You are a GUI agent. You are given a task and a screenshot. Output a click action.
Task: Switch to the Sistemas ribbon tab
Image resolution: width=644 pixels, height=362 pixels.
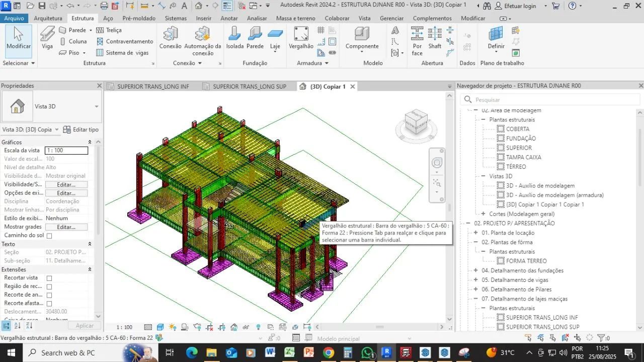176,18
